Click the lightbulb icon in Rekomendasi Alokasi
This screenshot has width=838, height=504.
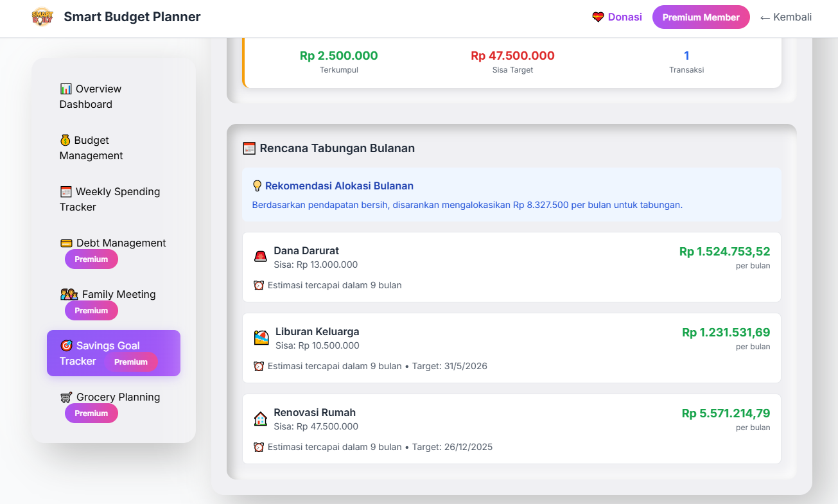[x=257, y=186]
